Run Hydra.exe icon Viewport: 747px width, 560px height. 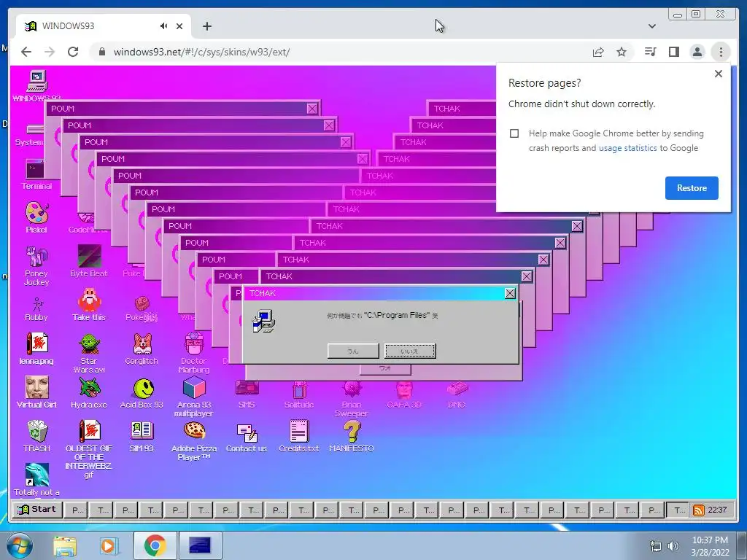(89, 392)
